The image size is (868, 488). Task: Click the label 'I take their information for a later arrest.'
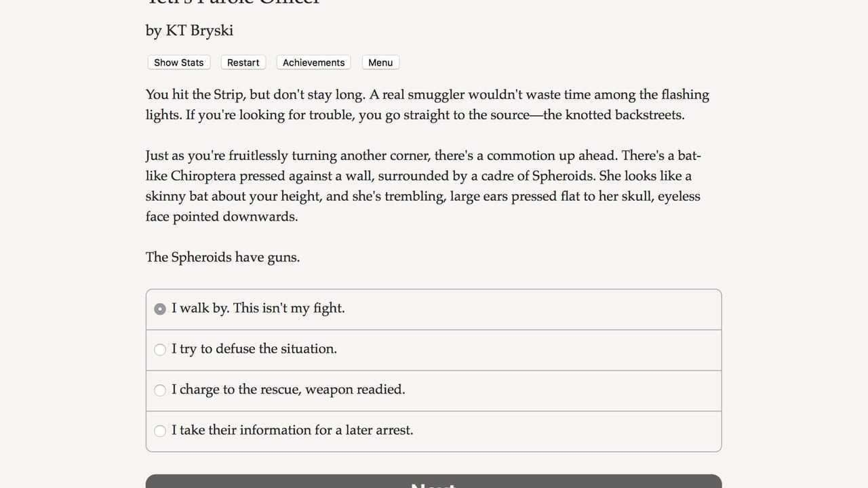[x=292, y=430]
